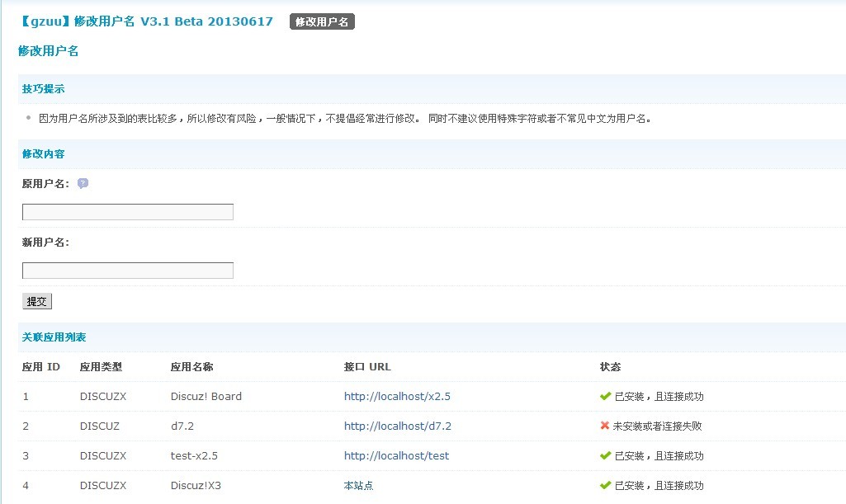Click inside the 新用户名 input field
The width and height of the screenshot is (846, 504).
(127, 270)
